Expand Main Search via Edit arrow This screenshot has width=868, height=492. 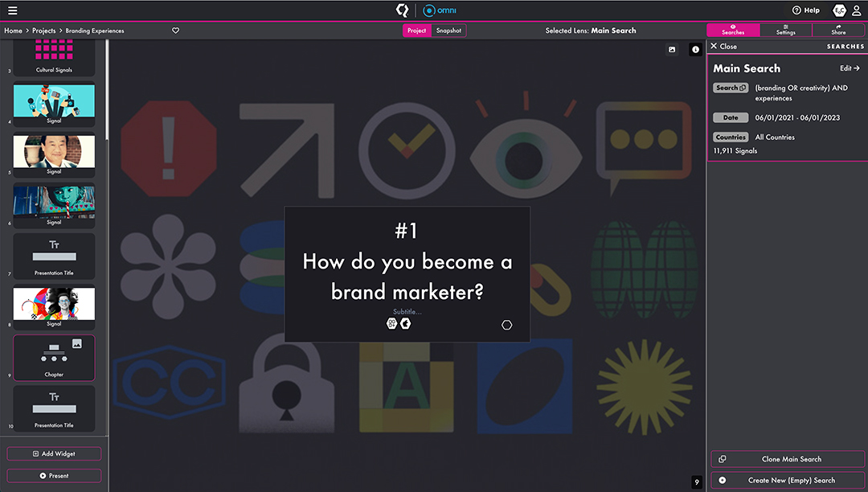[x=850, y=68]
